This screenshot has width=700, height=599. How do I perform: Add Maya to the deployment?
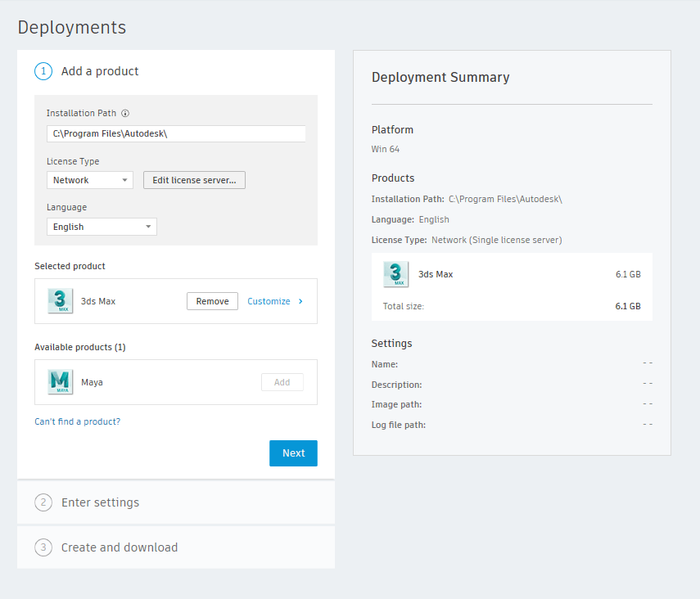coord(282,382)
